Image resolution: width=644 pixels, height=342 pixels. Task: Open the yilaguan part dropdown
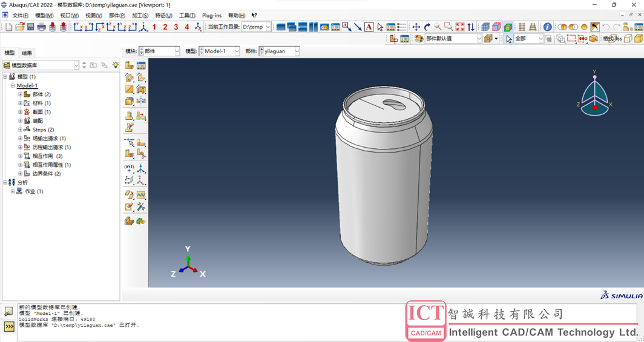[297, 51]
